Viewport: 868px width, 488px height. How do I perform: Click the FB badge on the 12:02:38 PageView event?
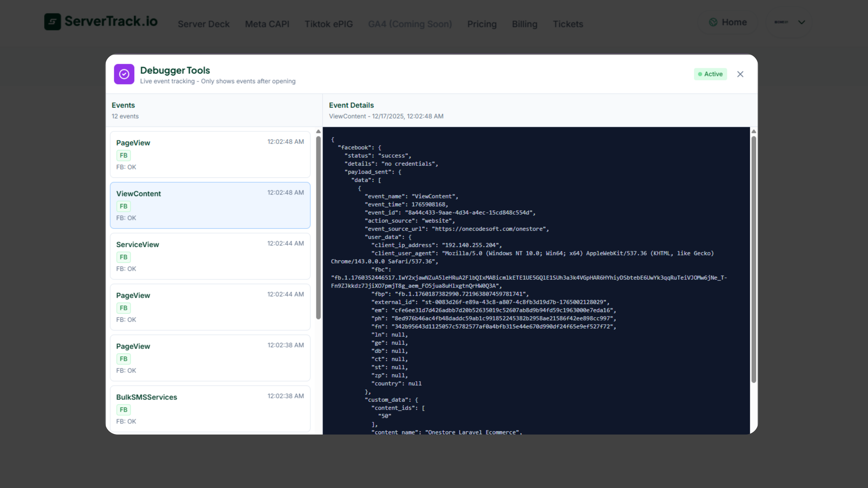coord(123,359)
